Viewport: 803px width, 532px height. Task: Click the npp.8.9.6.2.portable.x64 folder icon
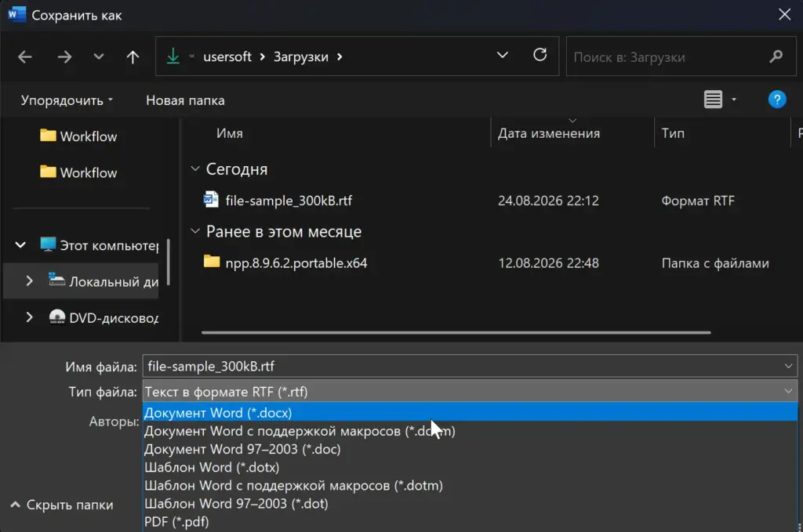coord(212,262)
